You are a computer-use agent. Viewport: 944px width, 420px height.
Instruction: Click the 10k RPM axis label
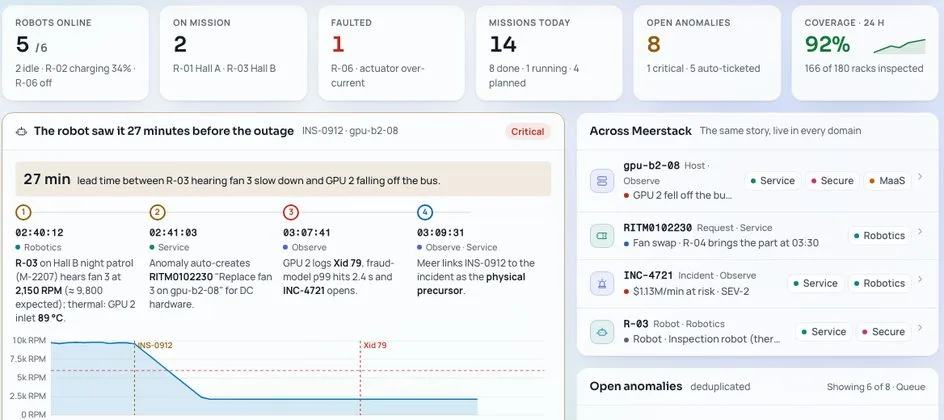pyautogui.click(x=29, y=341)
